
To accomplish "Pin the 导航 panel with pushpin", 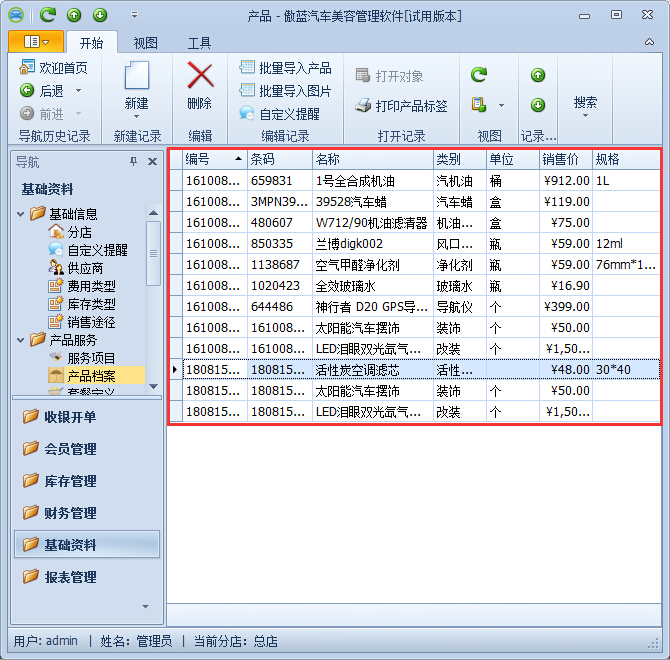I will (x=134, y=161).
